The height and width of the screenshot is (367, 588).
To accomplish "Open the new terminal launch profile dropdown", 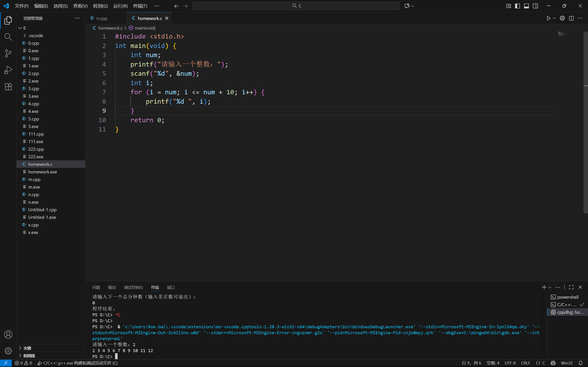I will click(550, 287).
